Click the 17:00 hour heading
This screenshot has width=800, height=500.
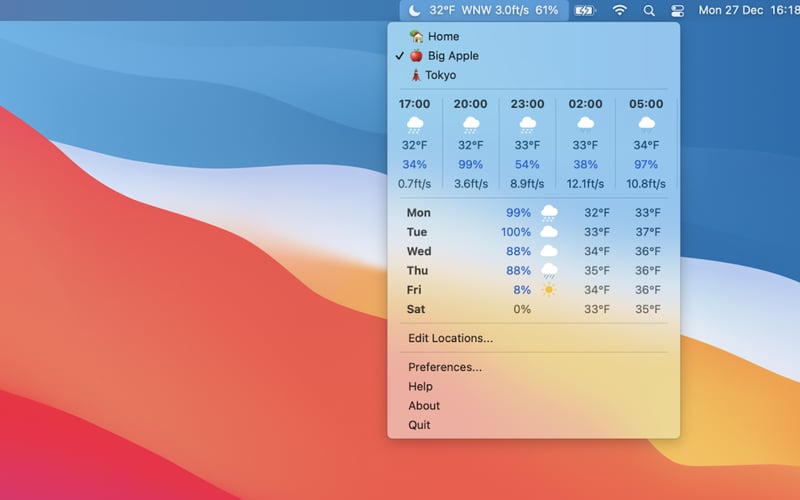click(x=414, y=104)
